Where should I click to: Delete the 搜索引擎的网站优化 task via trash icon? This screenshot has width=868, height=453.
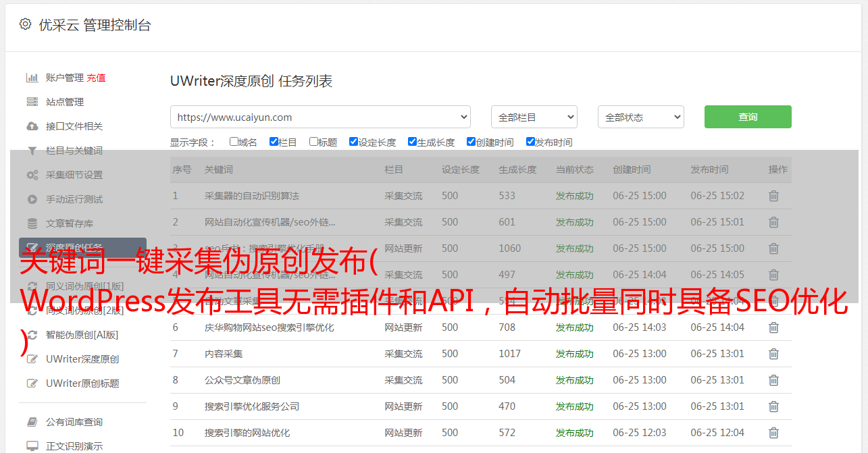tap(774, 433)
